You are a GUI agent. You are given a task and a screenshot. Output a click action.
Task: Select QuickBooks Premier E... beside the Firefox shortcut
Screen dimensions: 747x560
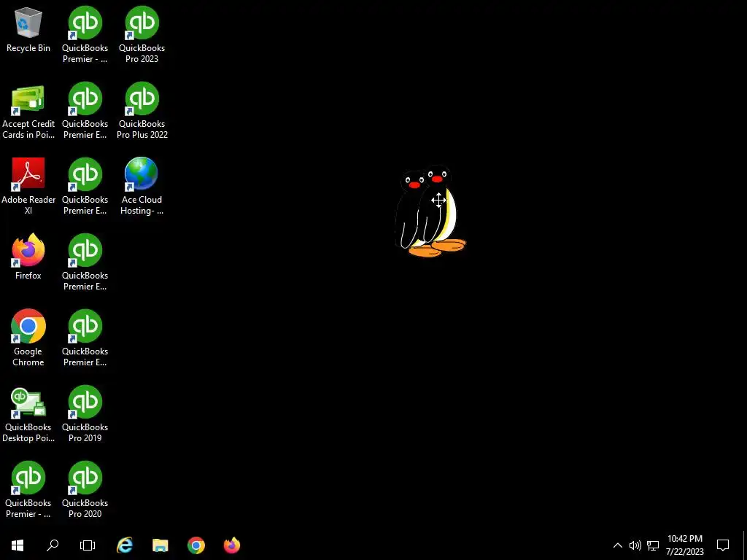pyautogui.click(x=85, y=262)
